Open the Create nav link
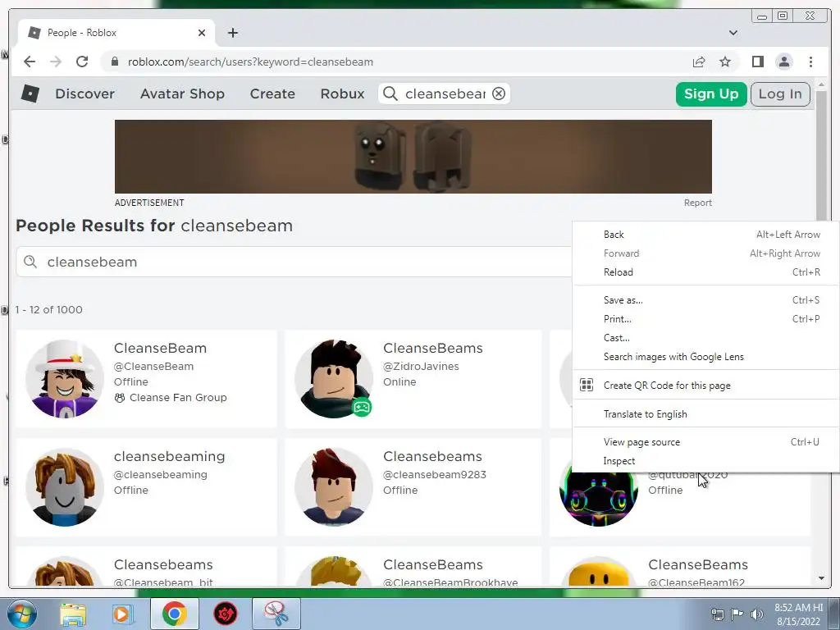 [x=272, y=94]
